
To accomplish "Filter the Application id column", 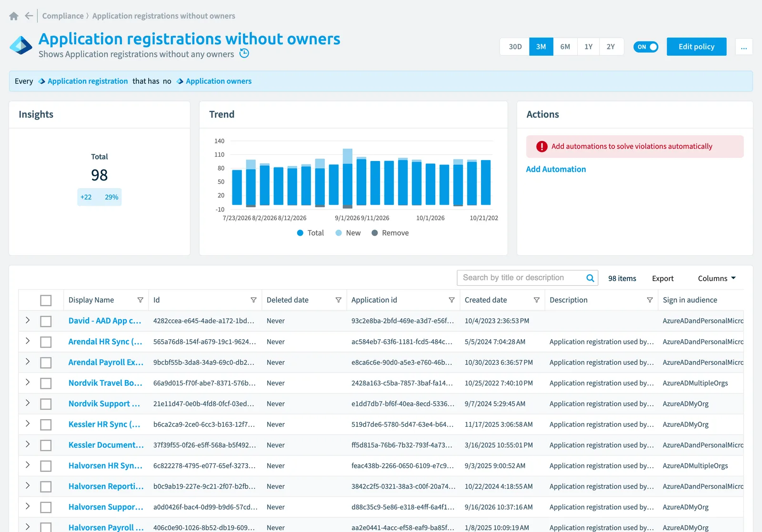I will [x=451, y=300].
